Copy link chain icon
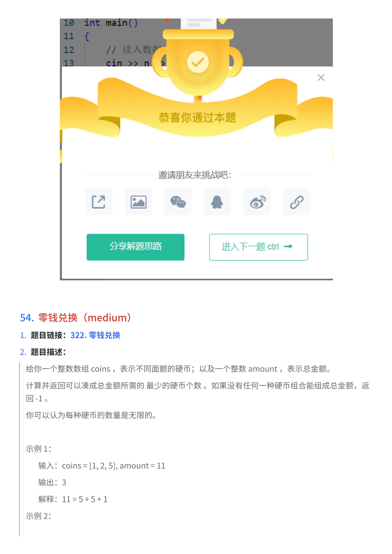 click(296, 202)
